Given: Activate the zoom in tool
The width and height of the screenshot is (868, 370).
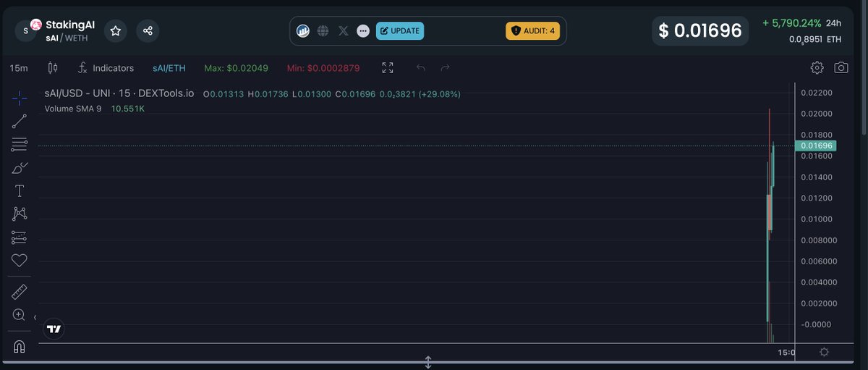Looking at the screenshot, I should point(20,315).
